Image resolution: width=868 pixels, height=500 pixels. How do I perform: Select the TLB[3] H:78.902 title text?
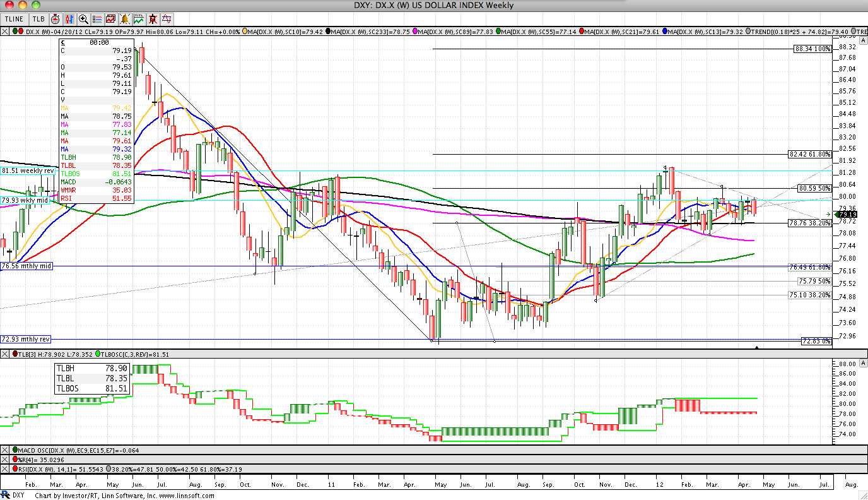coord(54,354)
